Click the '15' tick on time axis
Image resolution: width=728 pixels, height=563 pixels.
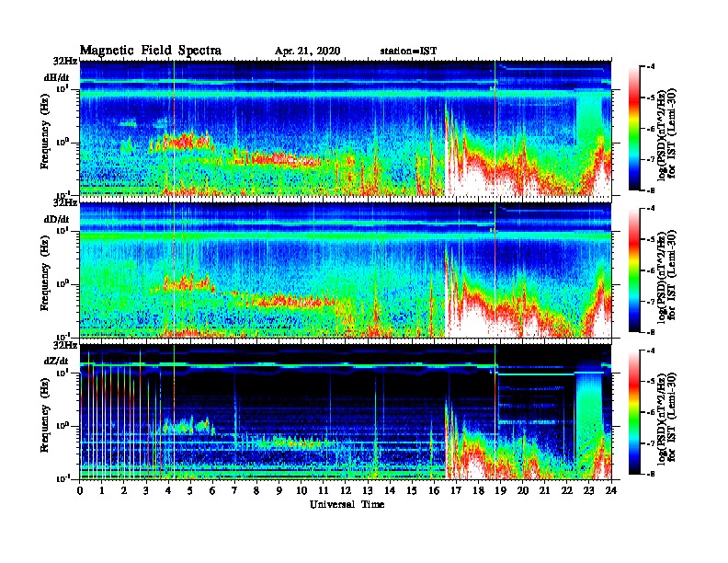tap(412, 490)
